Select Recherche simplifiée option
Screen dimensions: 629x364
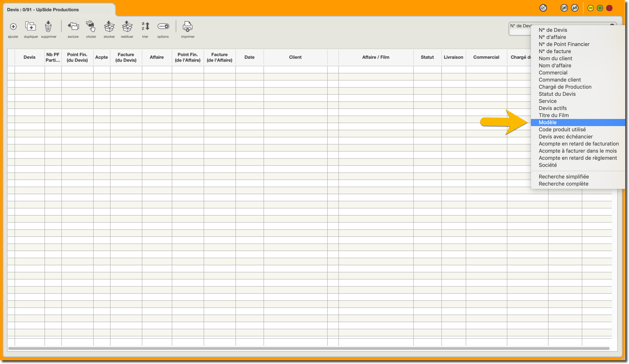(x=564, y=177)
